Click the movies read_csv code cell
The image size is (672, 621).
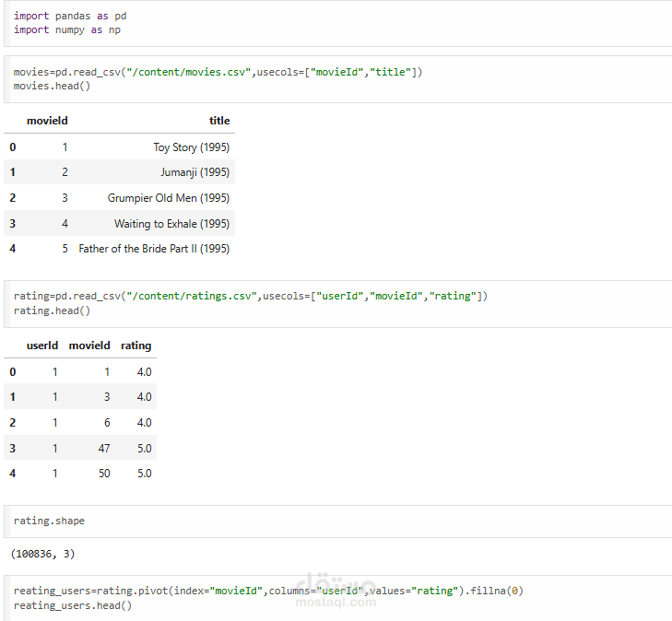(338, 79)
